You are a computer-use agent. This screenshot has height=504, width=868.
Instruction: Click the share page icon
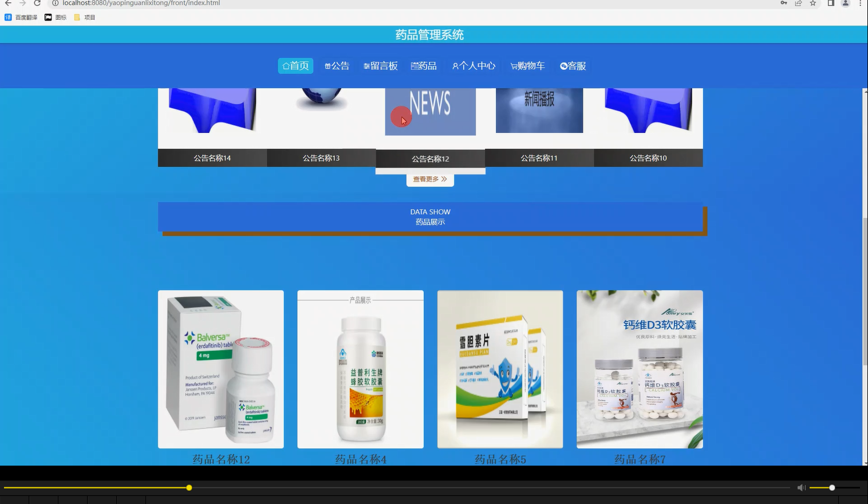(x=798, y=3)
